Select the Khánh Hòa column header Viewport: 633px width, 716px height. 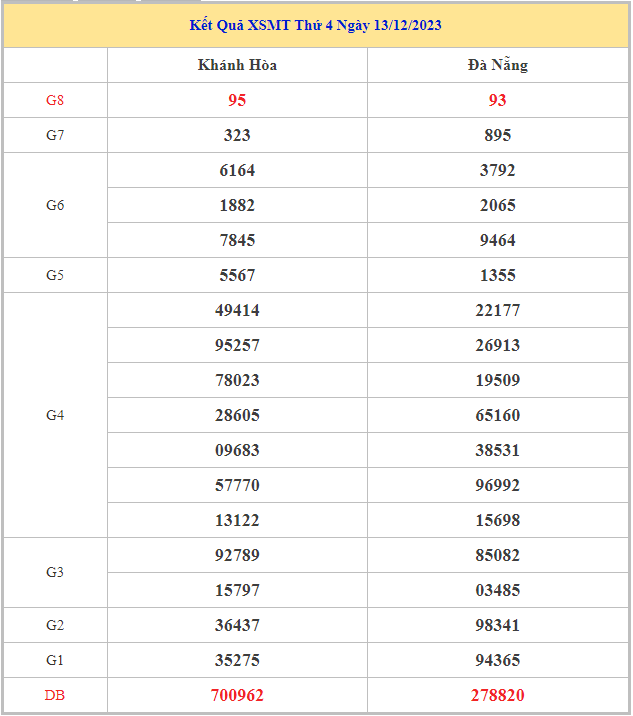click(237, 65)
